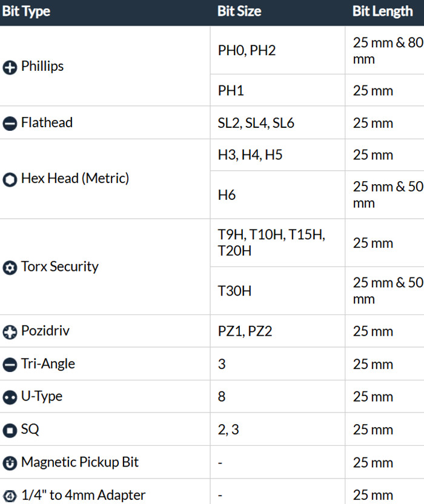Click the Hex Head hexagon icon
Image resolution: width=424 pixels, height=504 pixels.
pos(10,180)
